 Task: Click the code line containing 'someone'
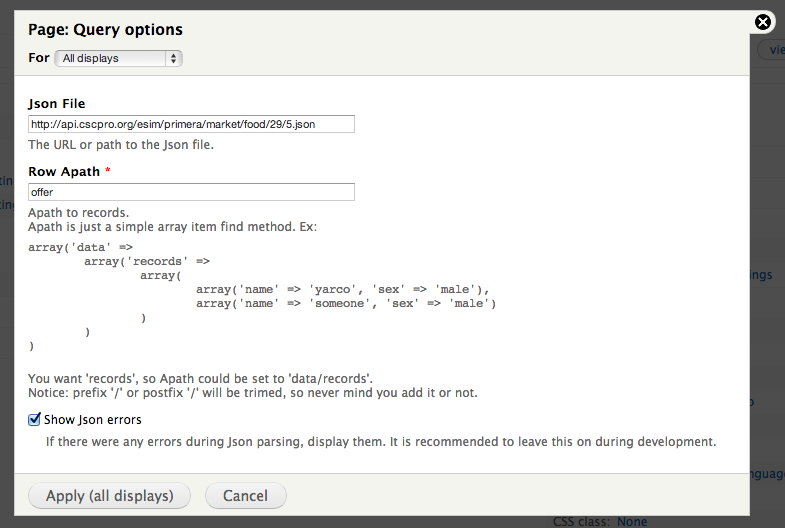346,304
